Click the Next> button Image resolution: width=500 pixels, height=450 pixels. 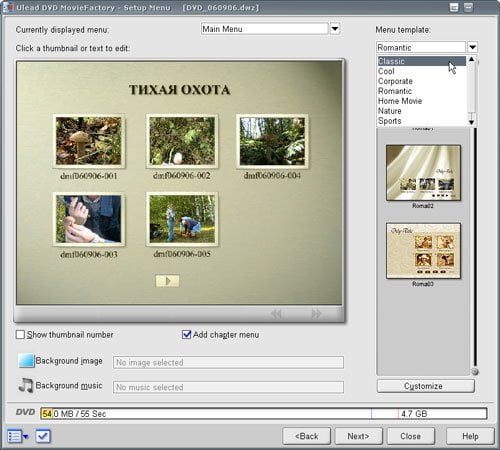[x=358, y=436]
